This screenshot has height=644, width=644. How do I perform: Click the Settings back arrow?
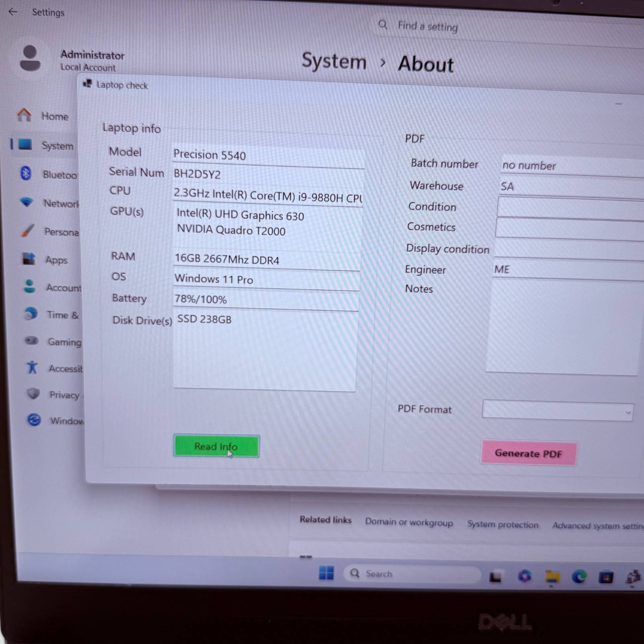tap(13, 12)
